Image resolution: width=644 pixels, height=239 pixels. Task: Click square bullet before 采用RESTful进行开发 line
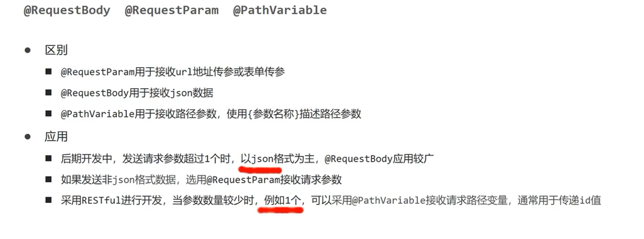point(48,201)
